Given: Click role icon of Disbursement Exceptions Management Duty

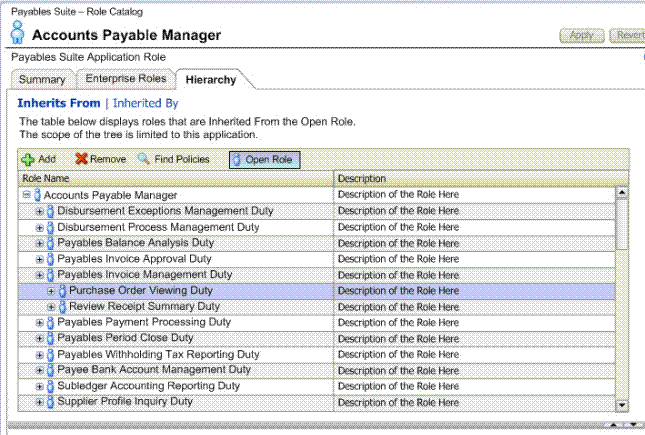Looking at the screenshot, I should tap(50, 211).
